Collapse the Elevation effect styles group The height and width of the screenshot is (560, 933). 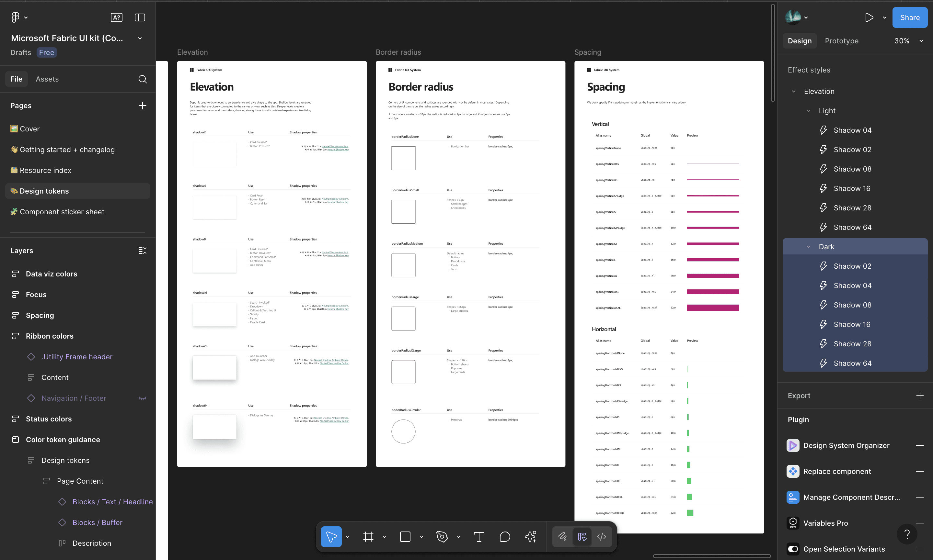tap(794, 91)
